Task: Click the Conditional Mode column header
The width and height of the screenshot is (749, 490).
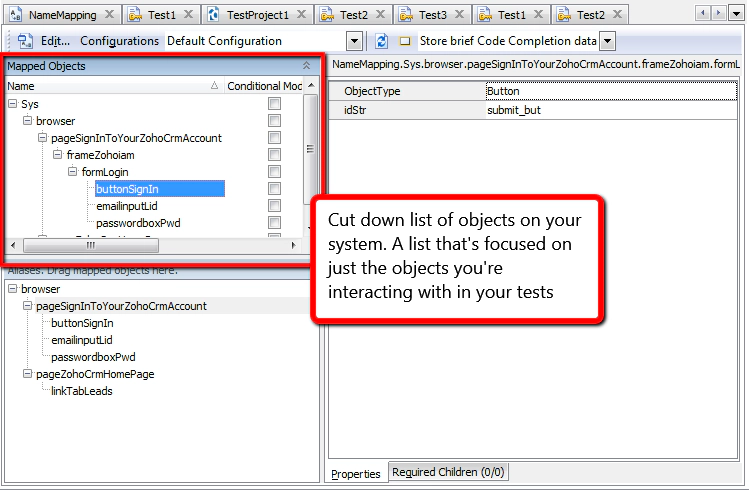Action: 264,86
